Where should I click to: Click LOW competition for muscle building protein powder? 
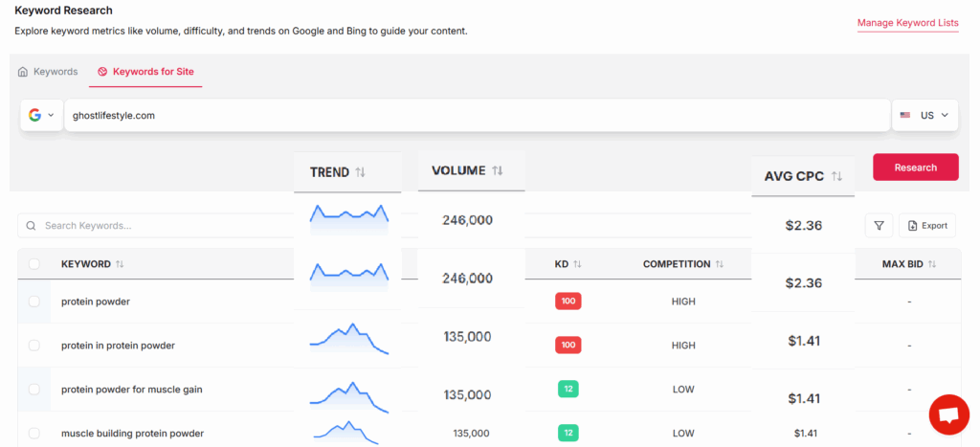[x=683, y=433]
